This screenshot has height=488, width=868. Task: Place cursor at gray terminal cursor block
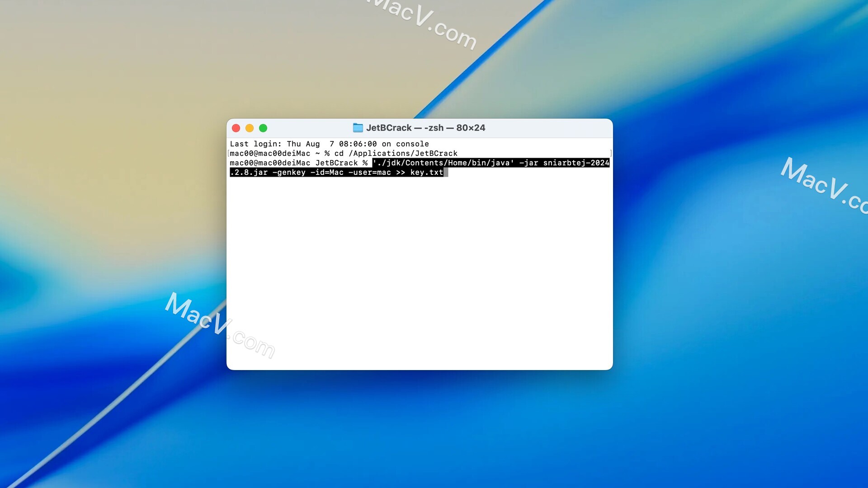click(446, 172)
